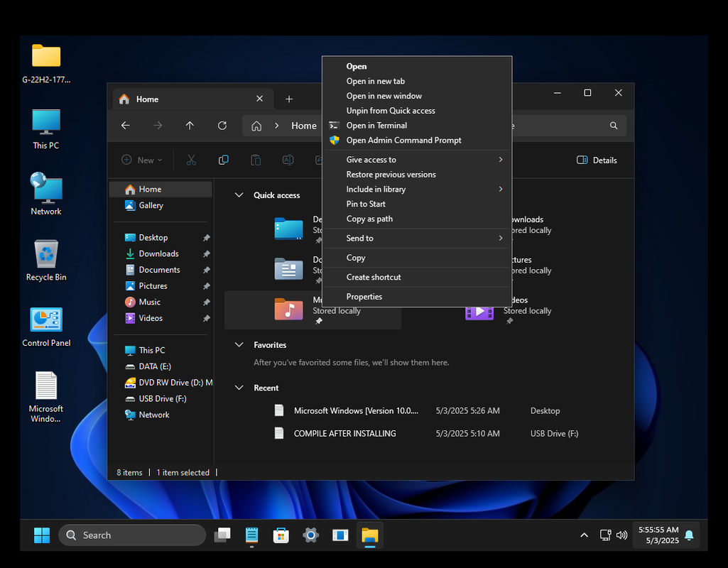728x568 pixels.
Task: Click breadcrumb chevron before Home
Action: (277, 126)
